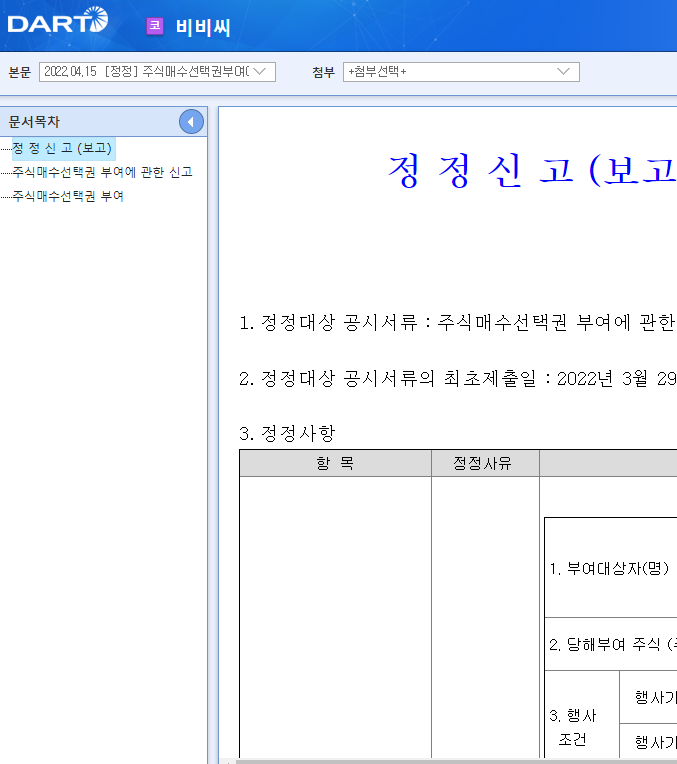Collapse the 문서목차 panel with arrow button
The width and height of the screenshot is (677, 764).
click(x=191, y=122)
